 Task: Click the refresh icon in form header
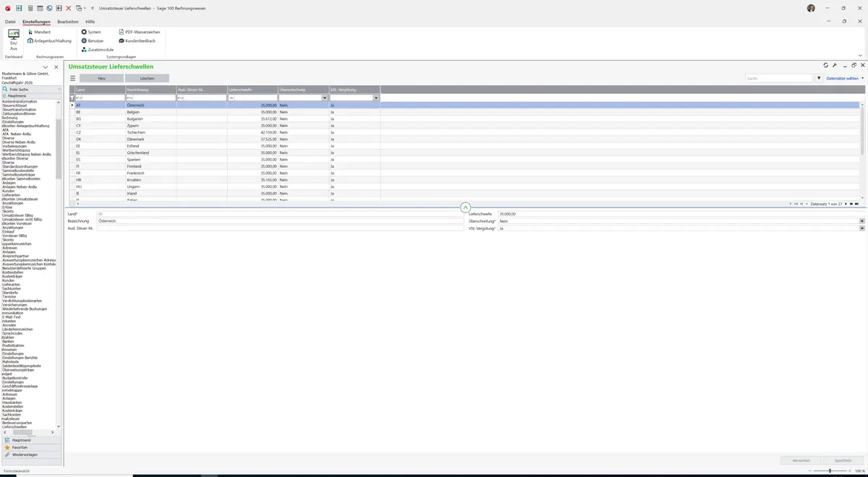[826, 65]
